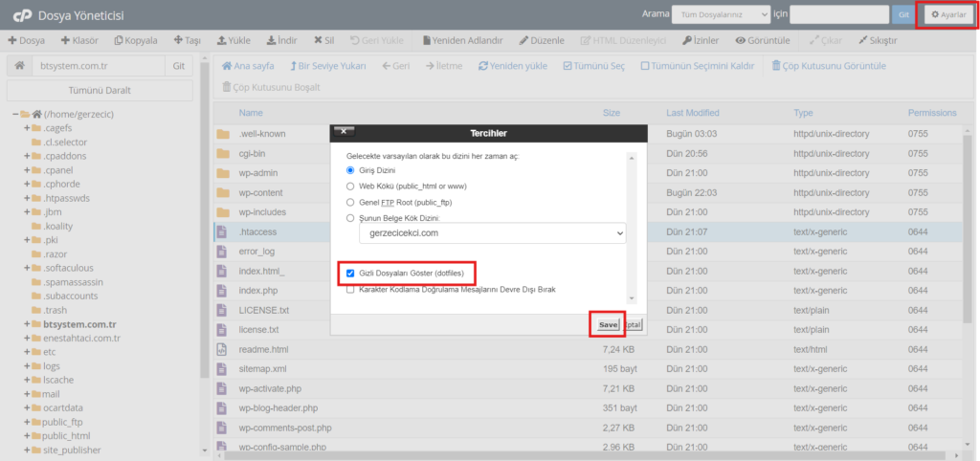This screenshot has height=461, width=980.
Task: Click the readme.html file icon
Action: point(221,349)
